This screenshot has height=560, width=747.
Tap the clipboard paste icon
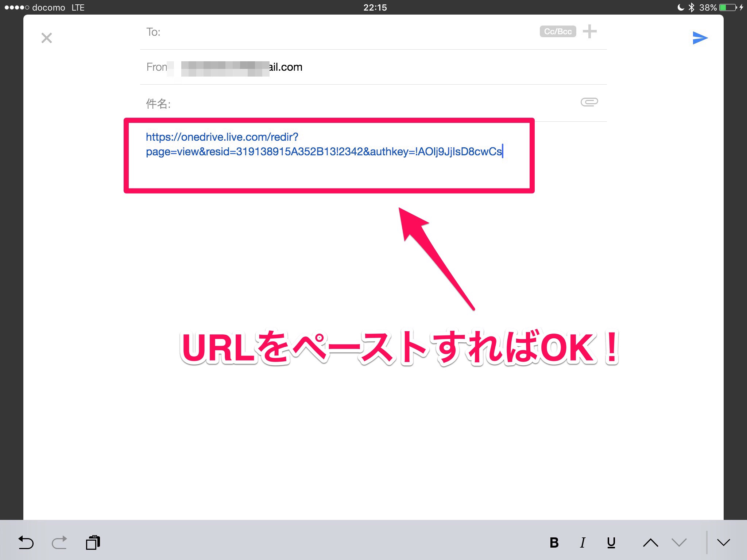tap(93, 542)
